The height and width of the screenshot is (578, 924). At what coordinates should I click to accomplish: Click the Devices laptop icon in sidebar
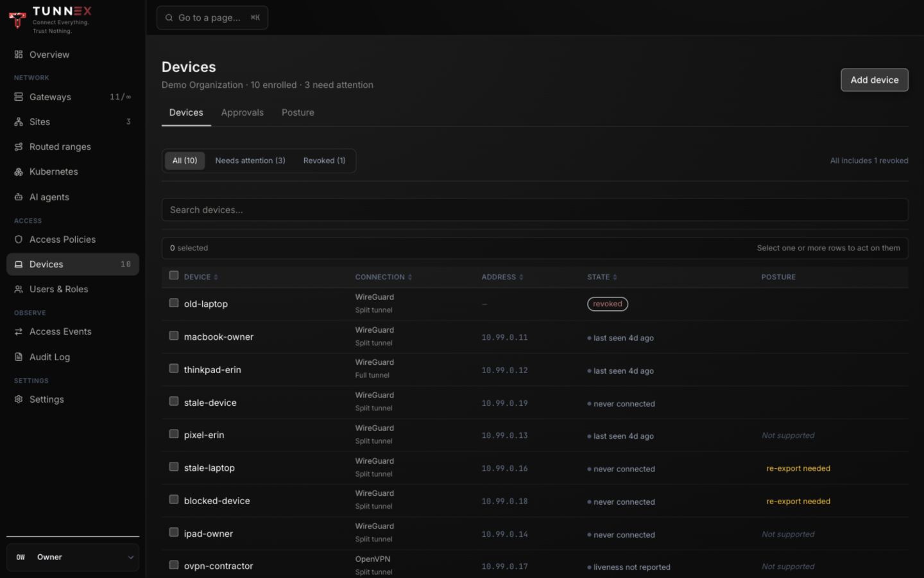click(x=19, y=264)
